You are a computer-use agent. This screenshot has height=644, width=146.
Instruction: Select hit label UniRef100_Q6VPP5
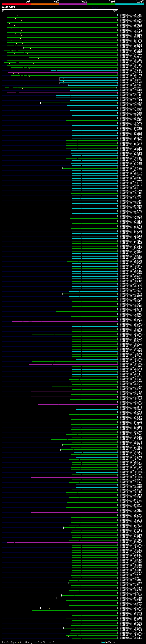(x=131, y=450)
